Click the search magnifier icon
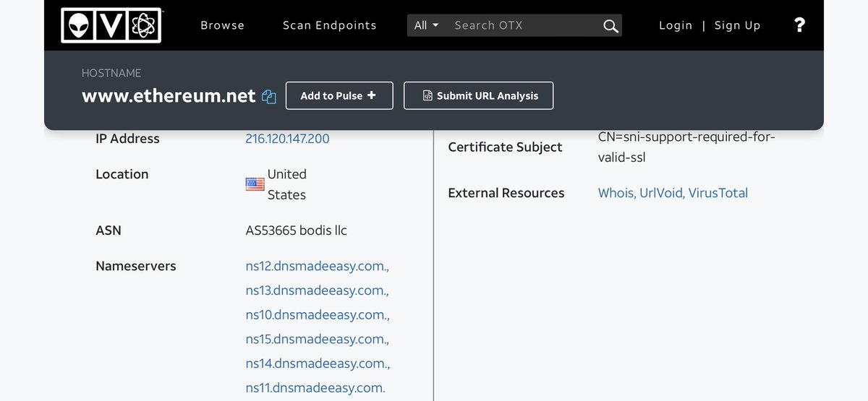Image resolution: width=868 pixels, height=401 pixels. point(610,26)
